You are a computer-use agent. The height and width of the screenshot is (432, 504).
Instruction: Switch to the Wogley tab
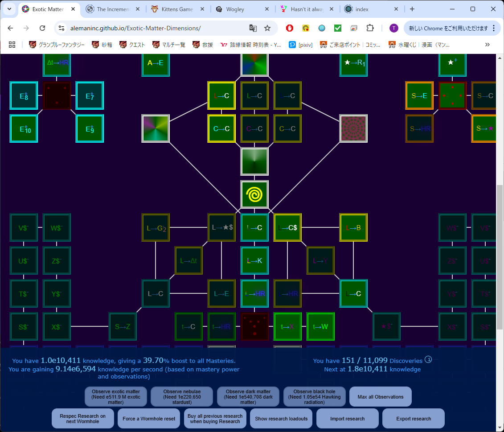point(235,8)
